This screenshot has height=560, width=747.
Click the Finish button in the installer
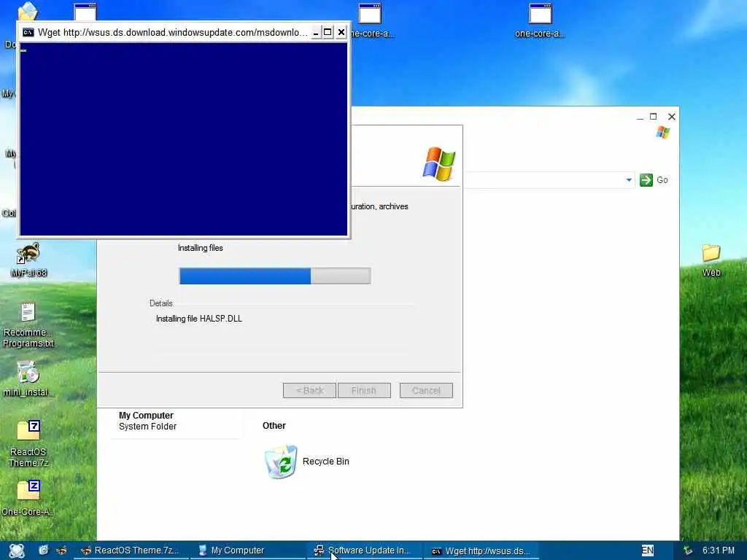[364, 391]
